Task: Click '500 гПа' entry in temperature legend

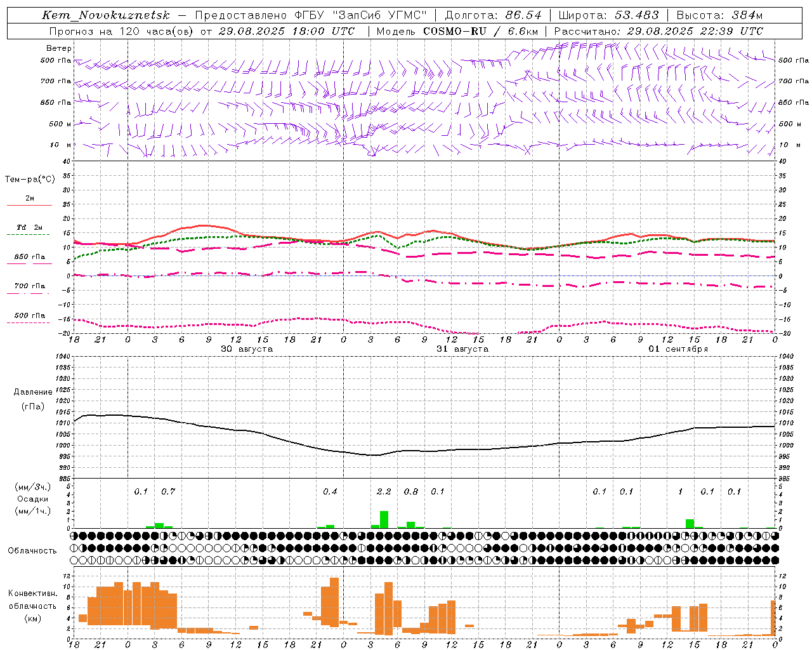Action: click(30, 315)
